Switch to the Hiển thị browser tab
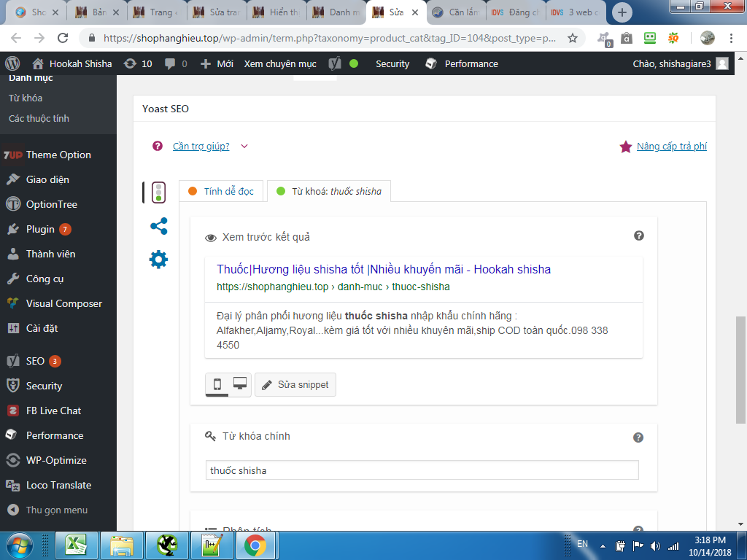Viewport: 747px width, 560px height. coord(276,12)
